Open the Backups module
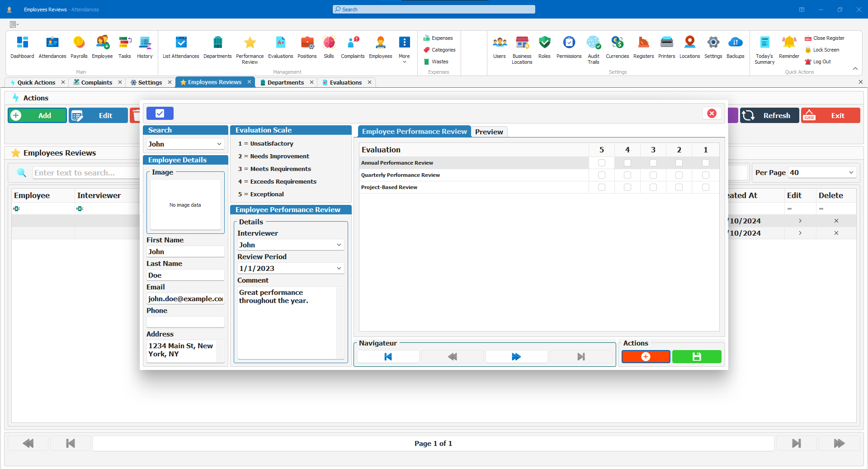The image size is (868, 469). coord(736,45)
